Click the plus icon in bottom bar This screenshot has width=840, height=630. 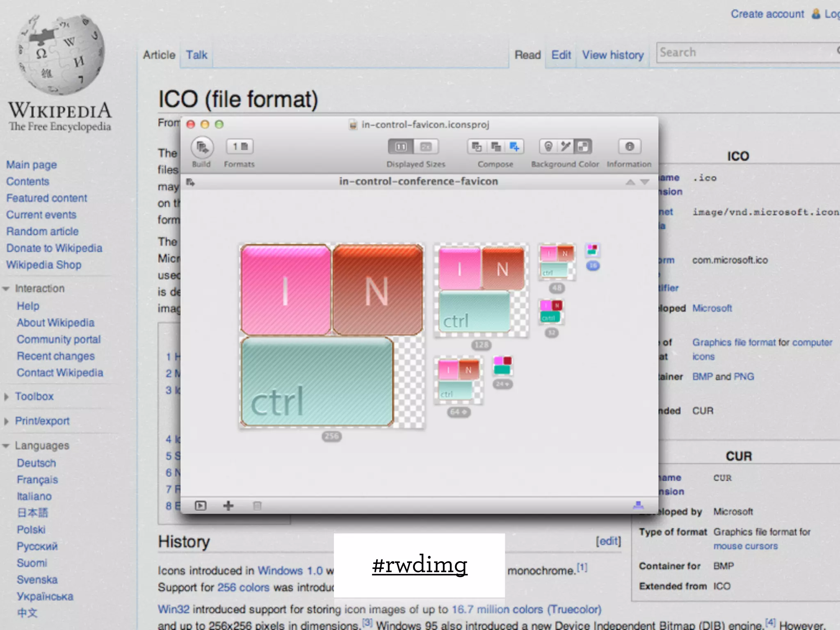click(x=228, y=506)
